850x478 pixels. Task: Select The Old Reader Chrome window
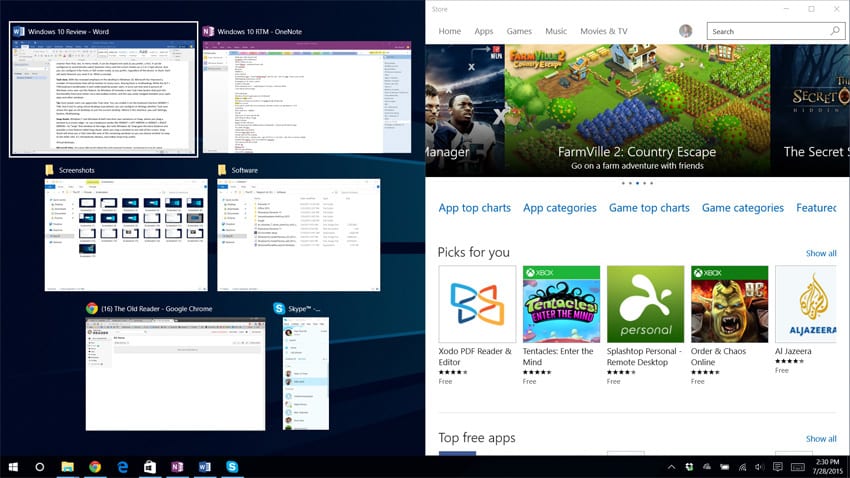tap(175, 374)
